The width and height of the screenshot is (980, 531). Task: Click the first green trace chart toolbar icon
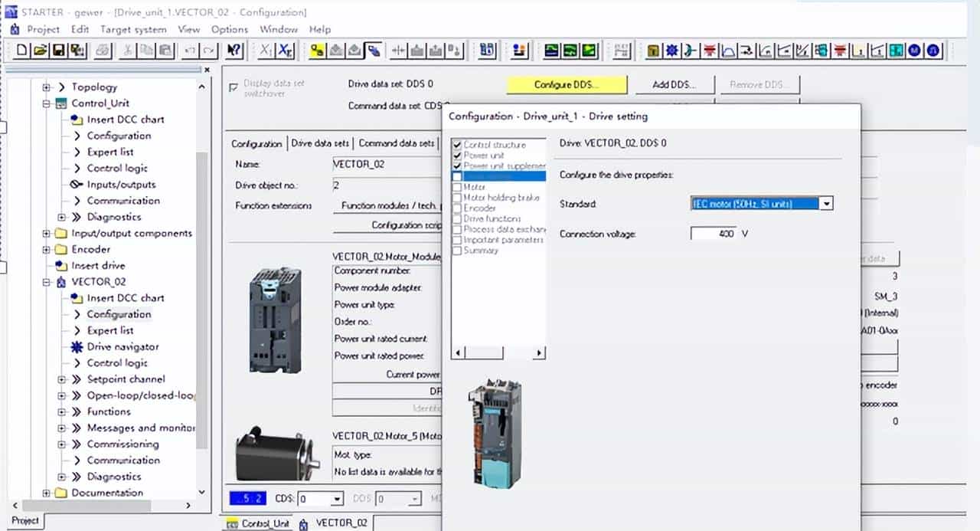point(552,51)
